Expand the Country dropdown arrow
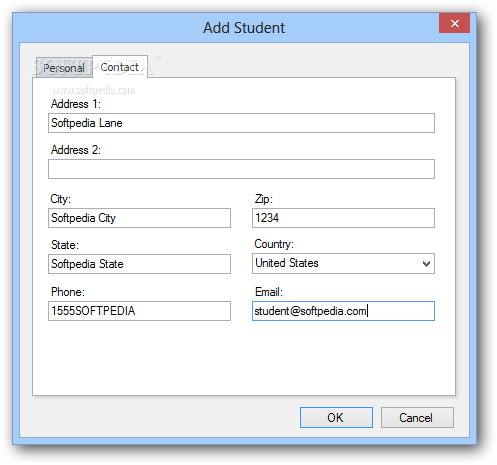Viewport: 497px width, 465px height. click(426, 264)
